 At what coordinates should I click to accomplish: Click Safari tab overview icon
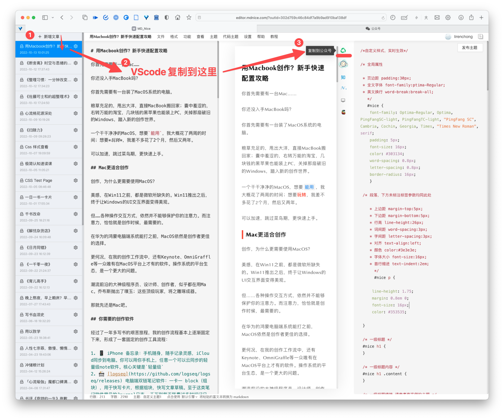click(85, 17)
